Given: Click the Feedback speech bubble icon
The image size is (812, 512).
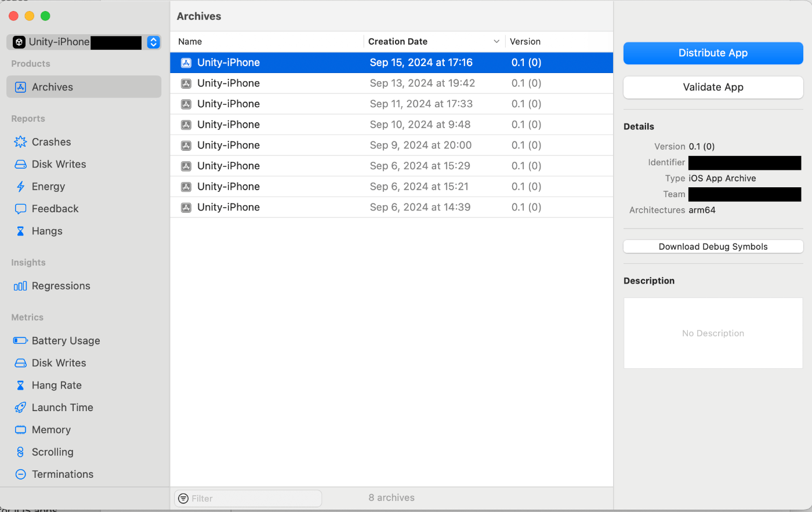Looking at the screenshot, I should coord(20,209).
